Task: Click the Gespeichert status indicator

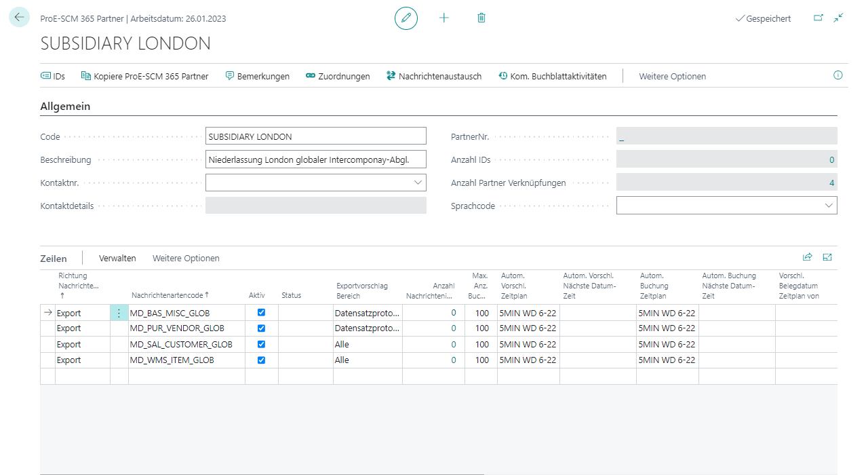Action: [763, 19]
